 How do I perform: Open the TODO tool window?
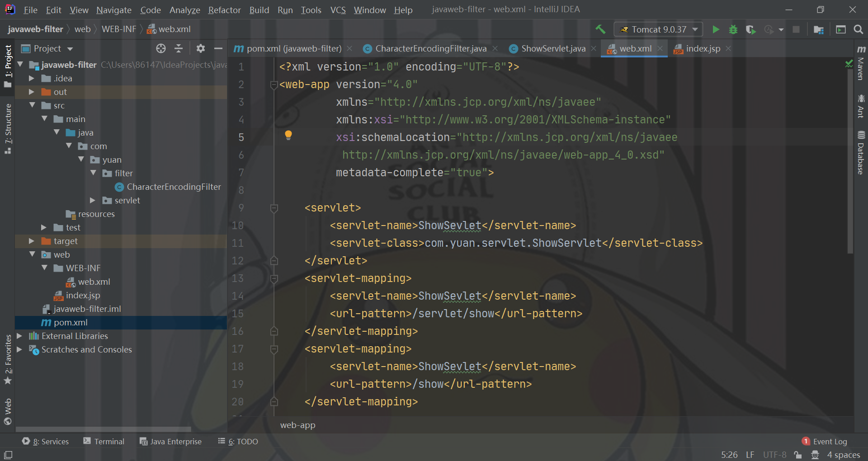238,442
